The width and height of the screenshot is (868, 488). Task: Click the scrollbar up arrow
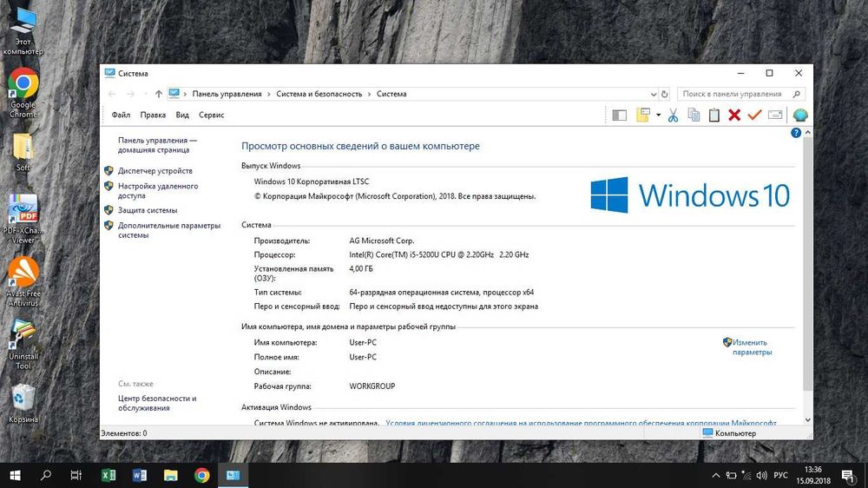pos(807,133)
